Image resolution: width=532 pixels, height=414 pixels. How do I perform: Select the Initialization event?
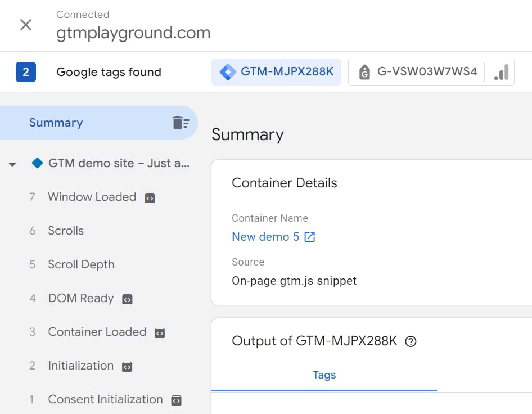(81, 366)
